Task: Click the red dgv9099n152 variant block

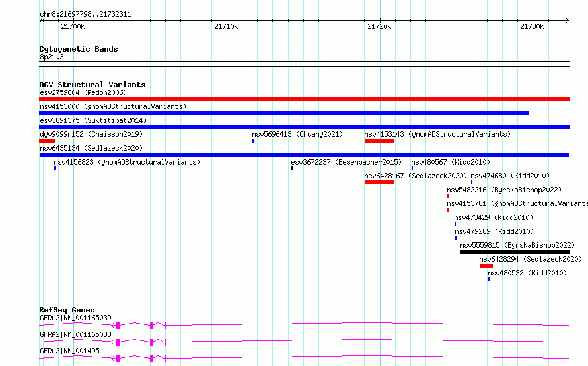Action: click(48, 141)
